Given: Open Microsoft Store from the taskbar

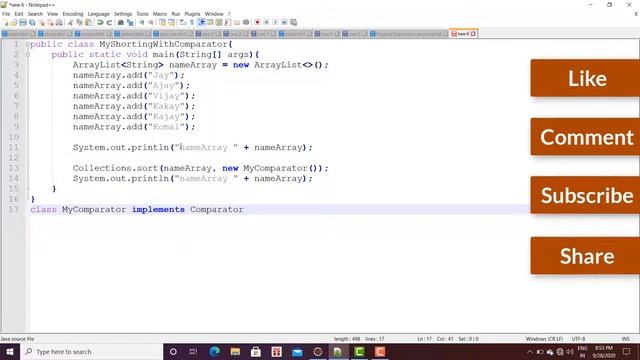Looking at the screenshot, I should coord(256,351).
